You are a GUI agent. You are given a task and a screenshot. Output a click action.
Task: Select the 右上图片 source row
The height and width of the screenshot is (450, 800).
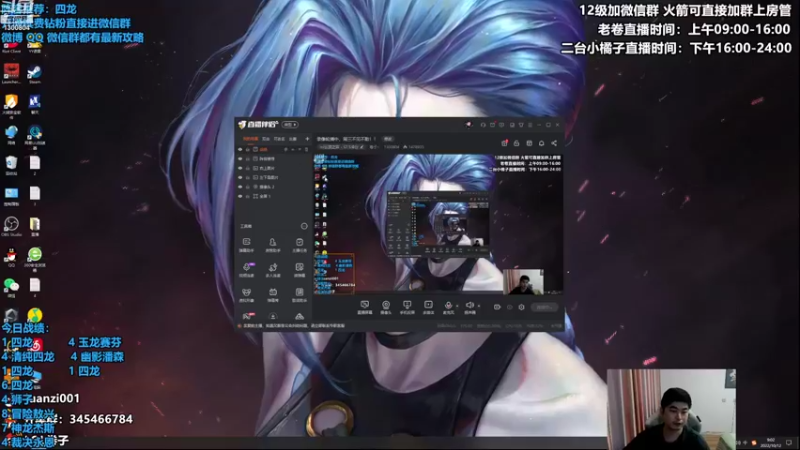click(x=273, y=168)
